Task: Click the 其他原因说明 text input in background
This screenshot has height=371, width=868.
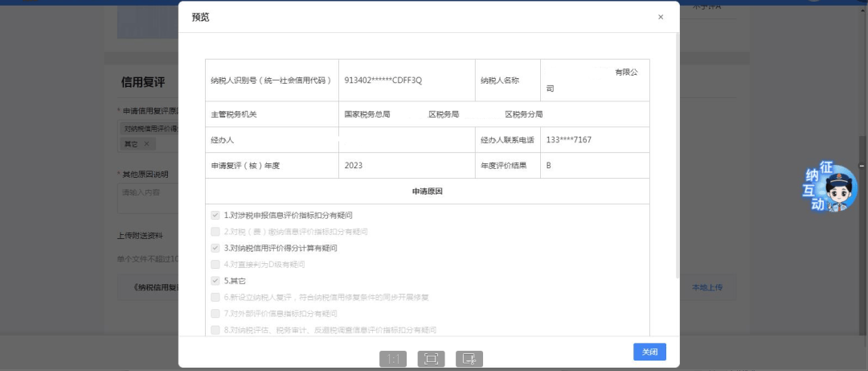Action: [x=147, y=199]
